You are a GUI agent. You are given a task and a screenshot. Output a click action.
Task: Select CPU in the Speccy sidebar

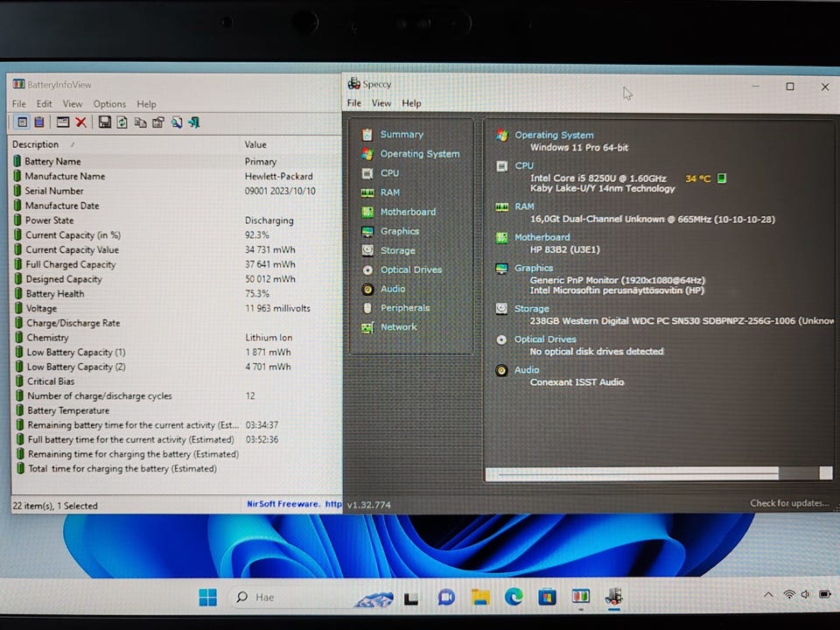389,173
